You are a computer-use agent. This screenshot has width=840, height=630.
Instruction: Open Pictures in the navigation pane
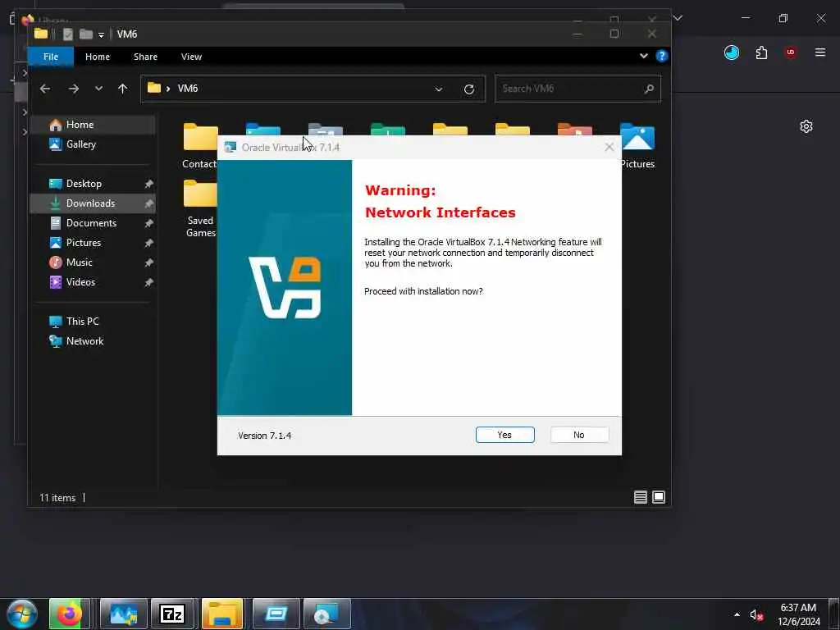[93, 243]
